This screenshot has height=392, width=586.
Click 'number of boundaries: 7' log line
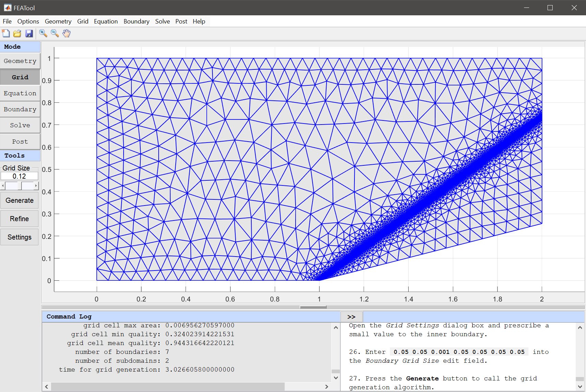click(122, 352)
